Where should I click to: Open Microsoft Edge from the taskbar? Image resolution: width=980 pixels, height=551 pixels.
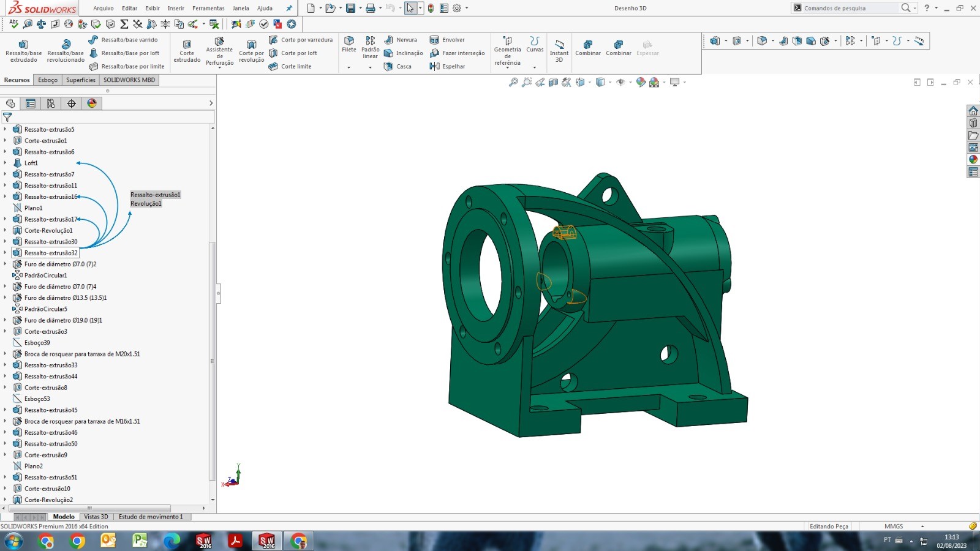tap(171, 541)
